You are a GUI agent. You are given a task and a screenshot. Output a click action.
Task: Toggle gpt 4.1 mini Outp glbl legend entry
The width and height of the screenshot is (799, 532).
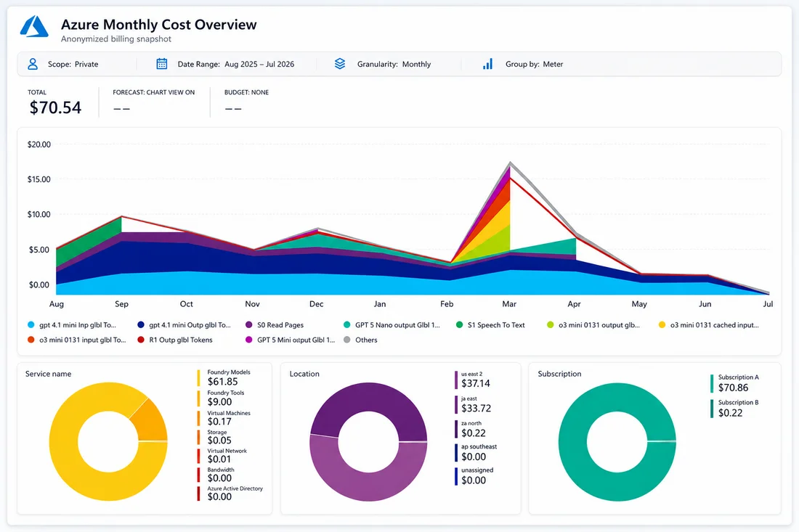coord(184,325)
